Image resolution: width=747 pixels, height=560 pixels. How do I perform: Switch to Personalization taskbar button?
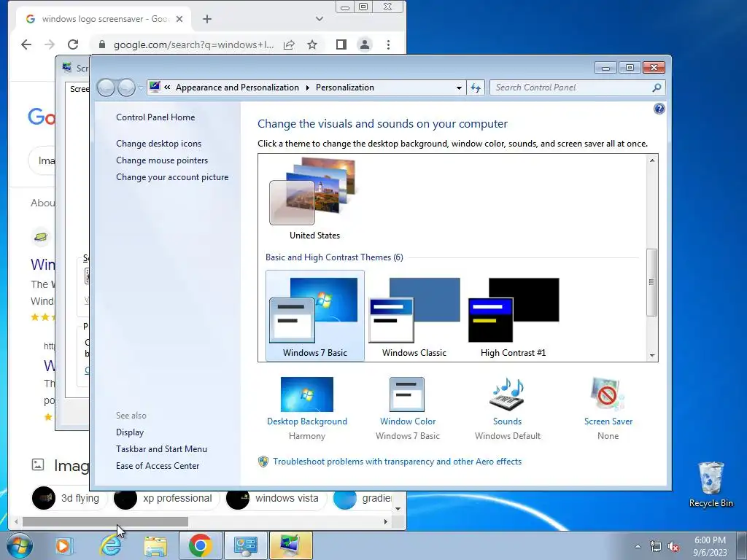click(x=291, y=545)
